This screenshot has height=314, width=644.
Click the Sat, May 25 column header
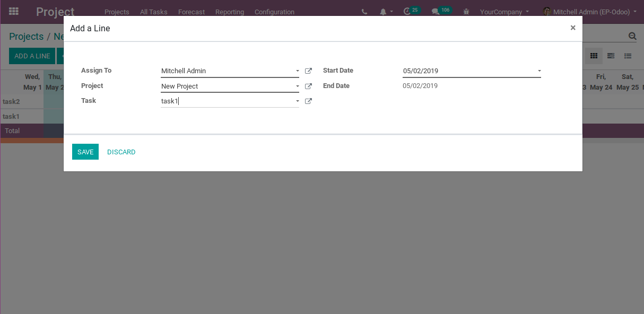628,82
